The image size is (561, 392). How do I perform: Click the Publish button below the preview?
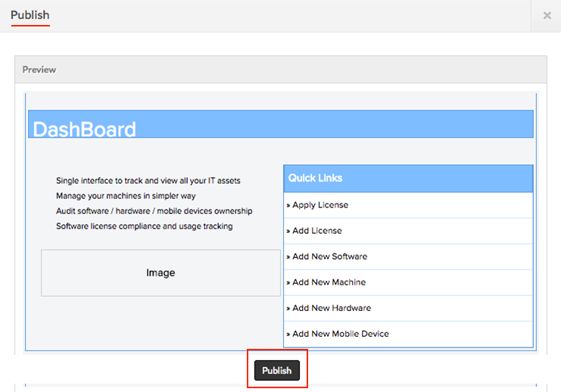click(x=277, y=370)
